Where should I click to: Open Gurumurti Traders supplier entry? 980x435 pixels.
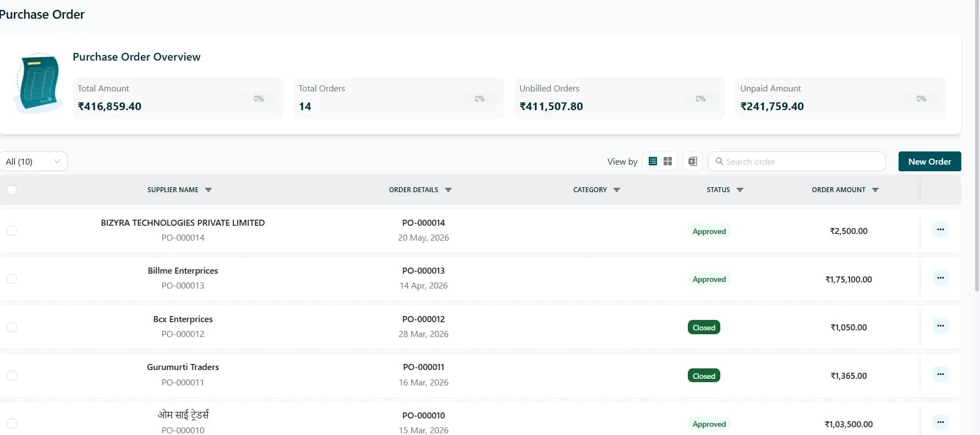pyautogui.click(x=183, y=367)
